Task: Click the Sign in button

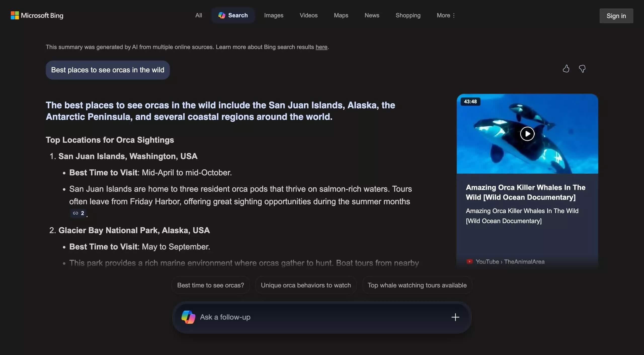Action: click(x=616, y=16)
